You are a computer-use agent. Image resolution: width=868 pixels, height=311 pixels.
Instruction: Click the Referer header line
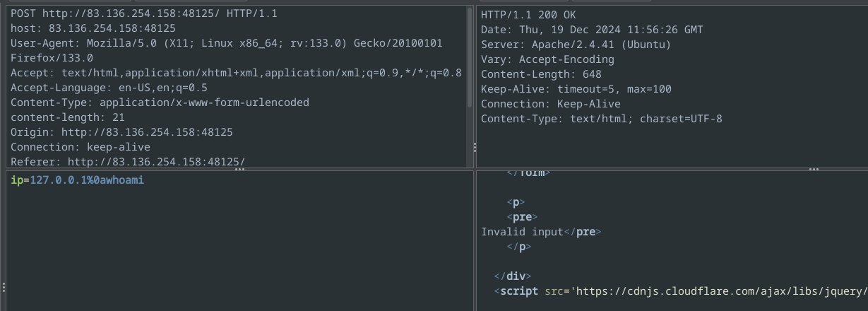pyautogui.click(x=128, y=162)
